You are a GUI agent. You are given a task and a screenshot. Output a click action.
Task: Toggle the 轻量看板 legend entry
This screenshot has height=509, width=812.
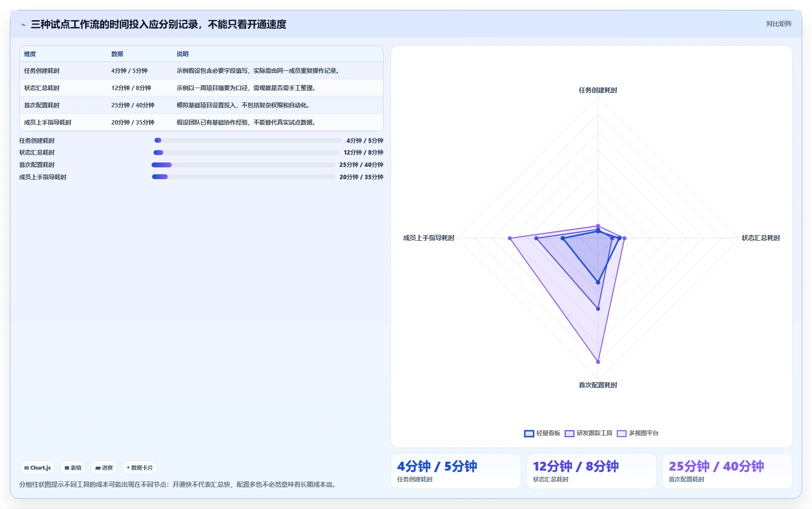tap(542, 433)
